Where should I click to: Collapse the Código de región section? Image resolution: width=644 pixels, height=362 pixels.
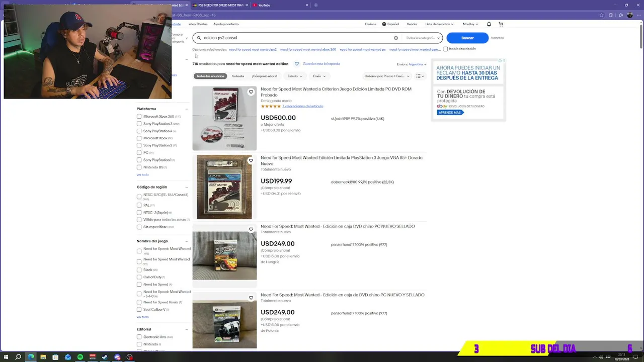(187, 187)
